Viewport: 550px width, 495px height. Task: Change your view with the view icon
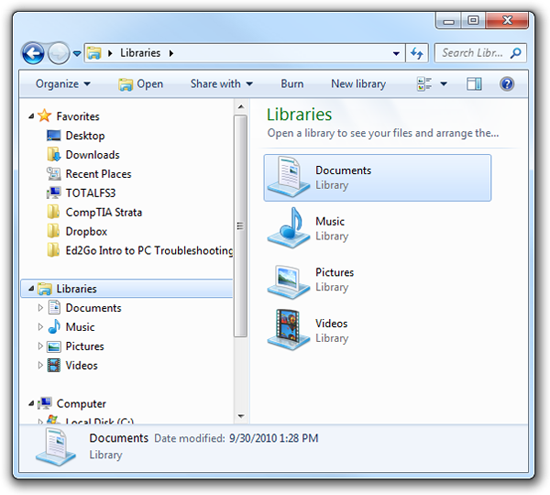click(x=424, y=84)
